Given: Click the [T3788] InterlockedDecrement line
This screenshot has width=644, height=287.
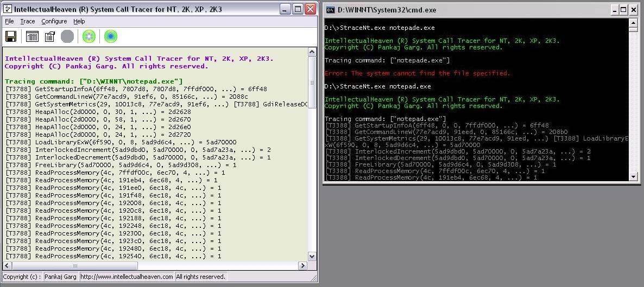Looking at the screenshot, I should (x=138, y=157).
